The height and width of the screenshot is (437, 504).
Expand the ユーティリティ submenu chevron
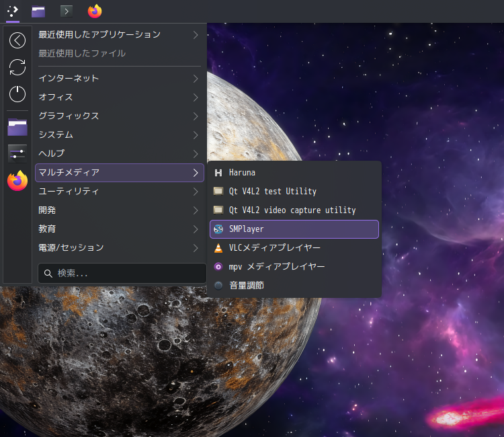[196, 192]
